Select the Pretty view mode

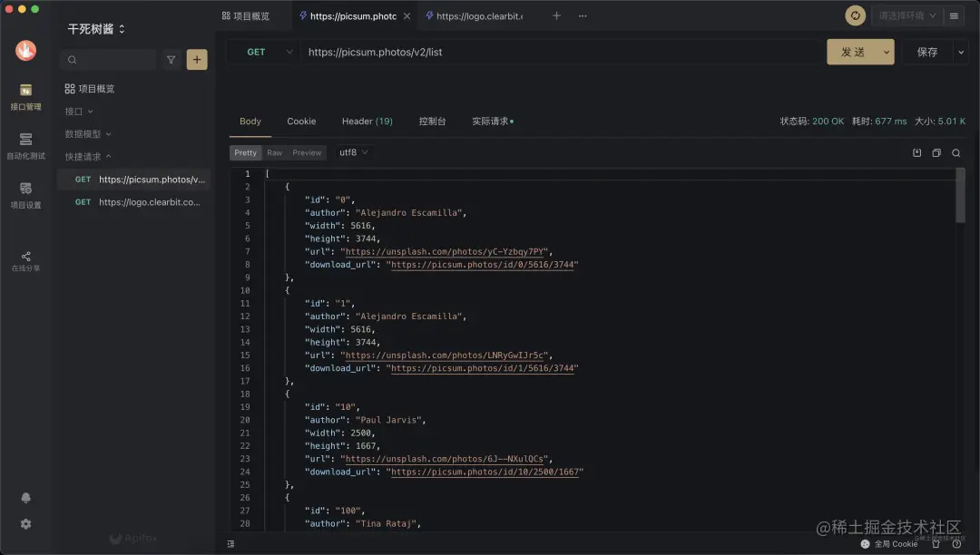[x=246, y=152]
